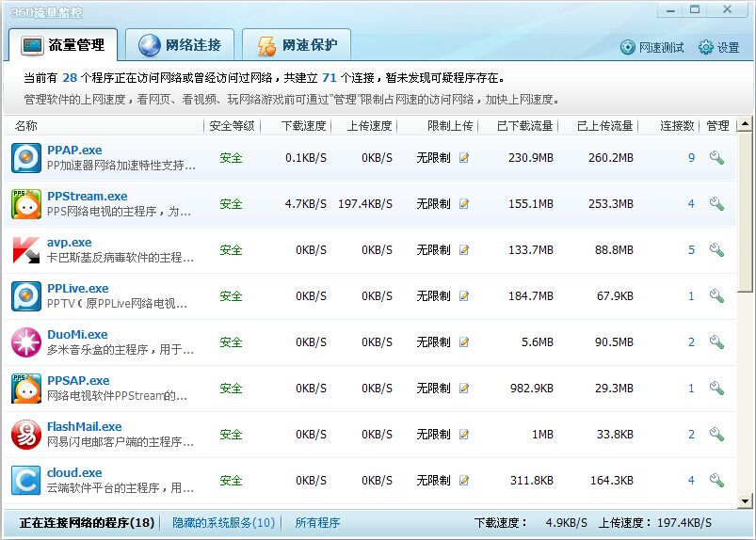Image resolution: width=756 pixels, height=540 pixels.
Task: Click the 限制上传 column header
Action: 450,126
